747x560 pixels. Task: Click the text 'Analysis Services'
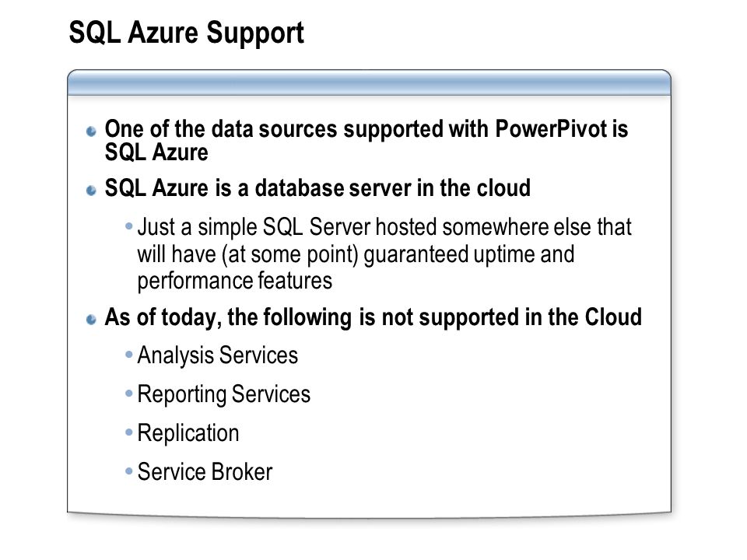218,355
